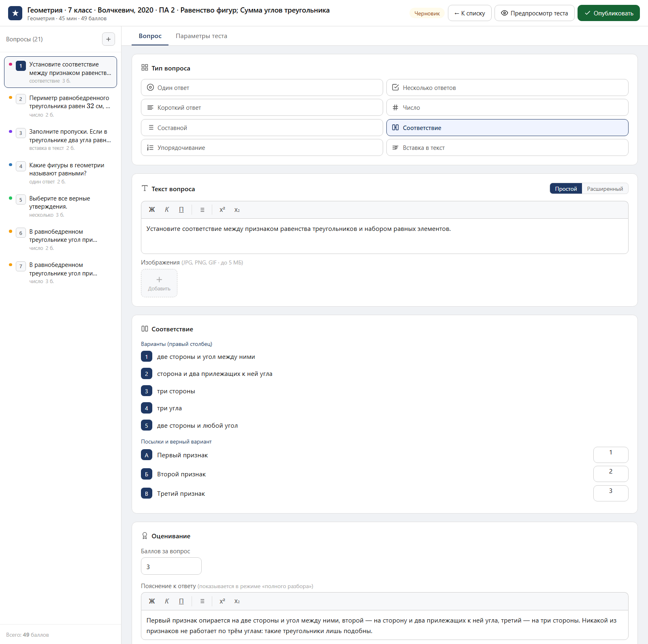This screenshot has height=644, width=648.
Task: Open alignment option in explanation toolbar
Action: (x=202, y=601)
